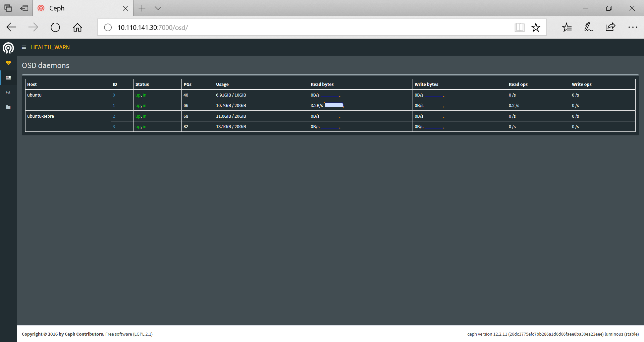Open the cluster health page via heart icon

[x=8, y=63]
